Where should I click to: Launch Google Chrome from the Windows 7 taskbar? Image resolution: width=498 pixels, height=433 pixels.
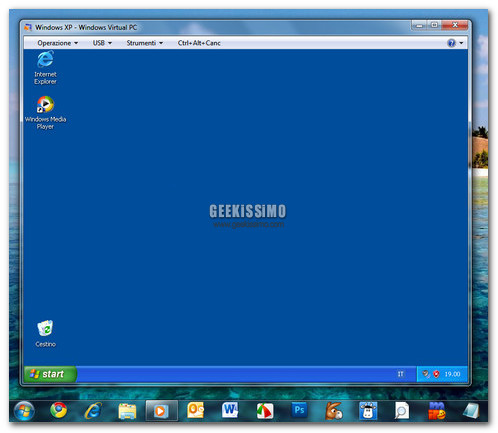tap(59, 411)
